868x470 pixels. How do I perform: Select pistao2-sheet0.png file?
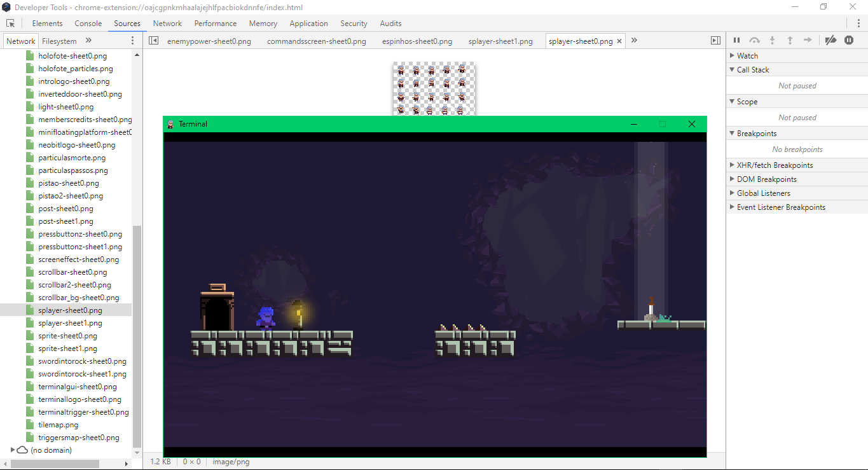(71, 196)
